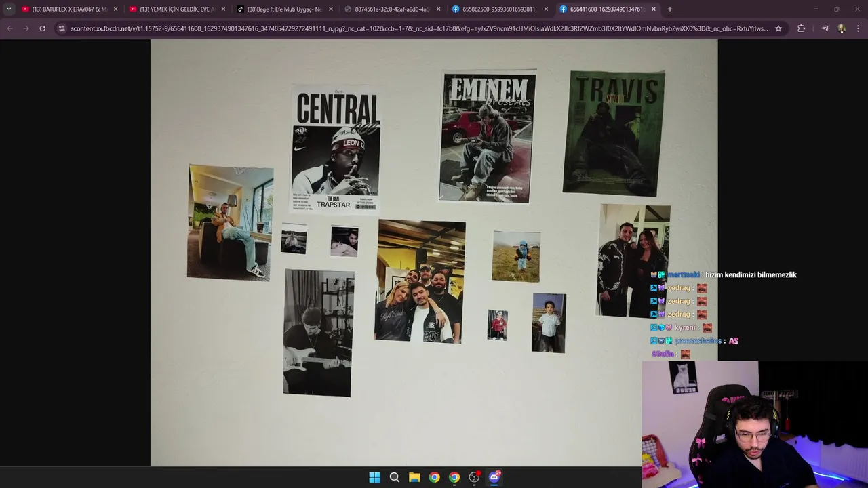Go forward in browser history

tap(26, 28)
